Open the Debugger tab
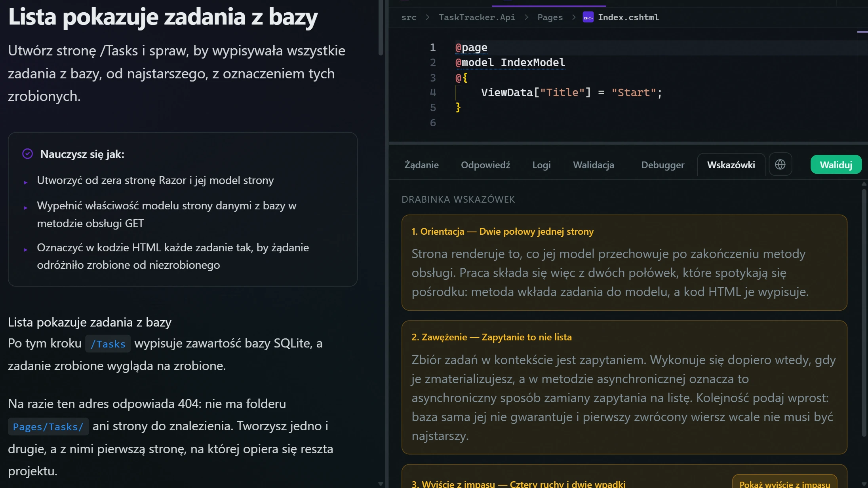 [662, 165]
